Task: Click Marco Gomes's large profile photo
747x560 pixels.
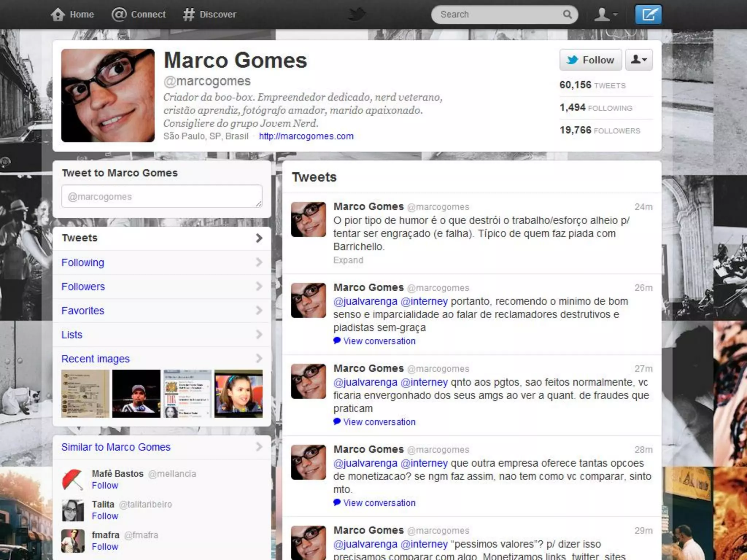Action: [108, 96]
